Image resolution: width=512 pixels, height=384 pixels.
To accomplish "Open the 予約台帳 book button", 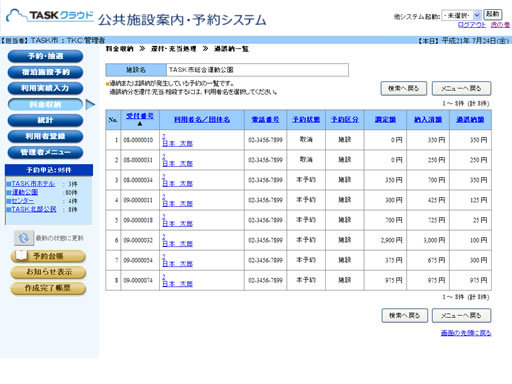I will 48,256.
